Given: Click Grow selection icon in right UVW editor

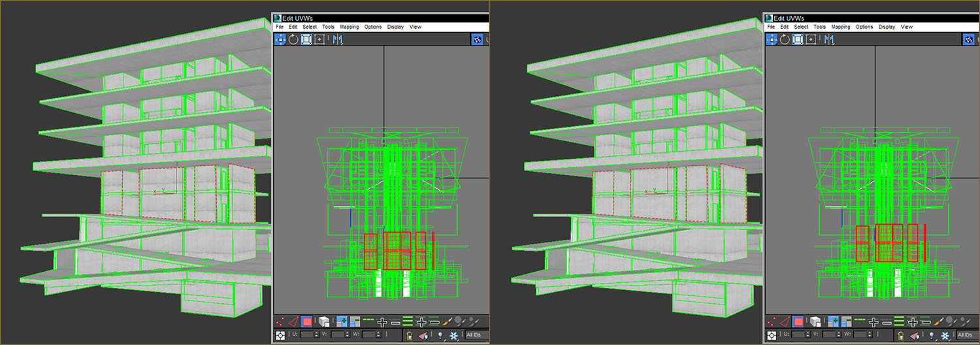Looking at the screenshot, I should pyautogui.click(x=874, y=321).
